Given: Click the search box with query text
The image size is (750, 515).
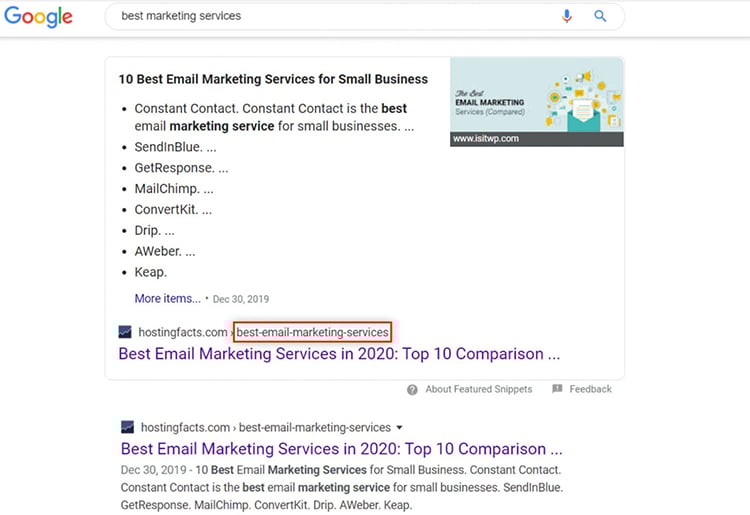Looking at the screenshot, I should [x=330, y=16].
